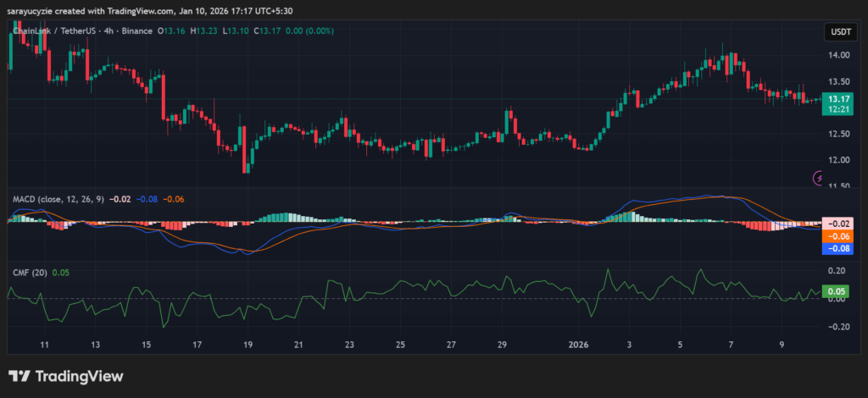Click date 7 on the time axis
Viewport: 868px width, 398px height.
coord(731,345)
